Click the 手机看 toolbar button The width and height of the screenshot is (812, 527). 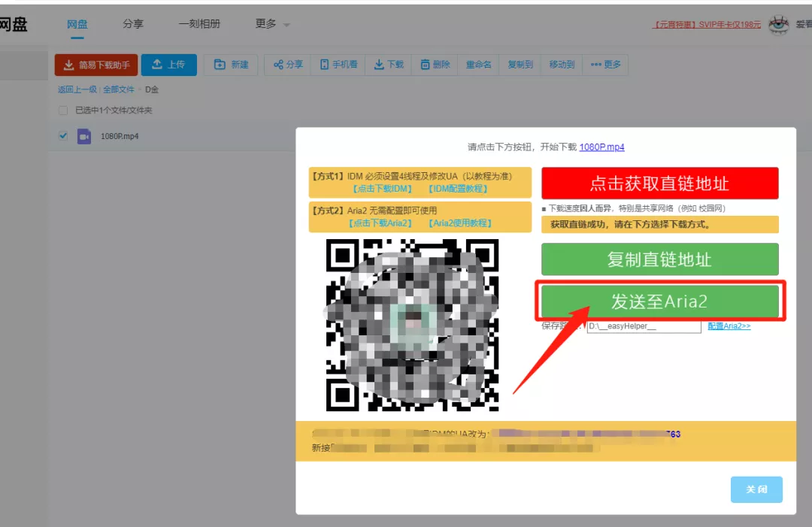click(x=338, y=65)
